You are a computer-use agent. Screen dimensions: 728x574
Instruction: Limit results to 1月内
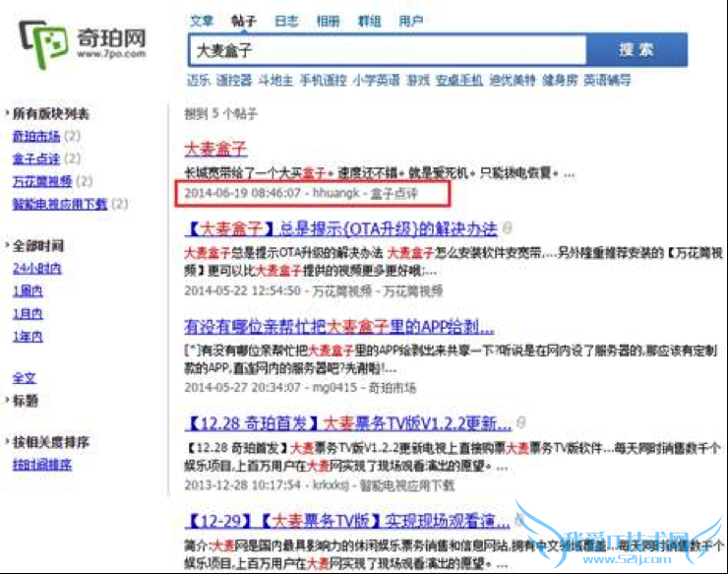[x=28, y=314]
